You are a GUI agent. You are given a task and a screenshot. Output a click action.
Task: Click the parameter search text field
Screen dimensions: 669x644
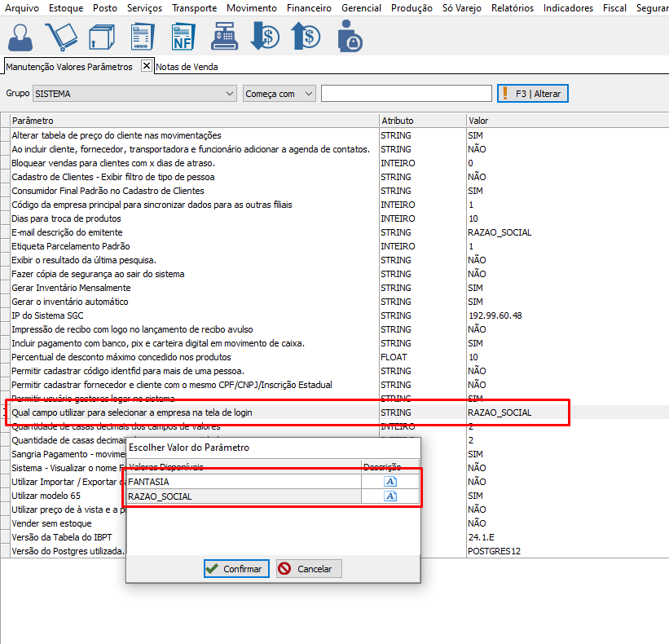[406, 94]
